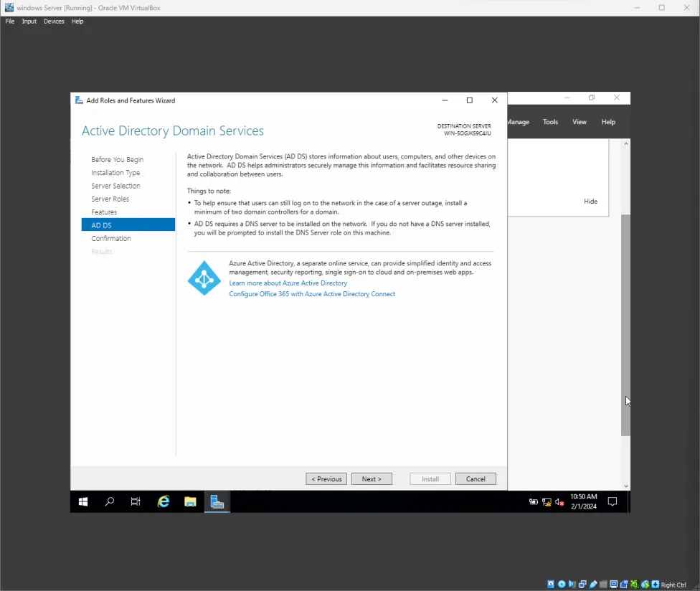Click VirtualBox window title icon
Image resolution: width=700 pixels, height=591 pixels.
9,8
